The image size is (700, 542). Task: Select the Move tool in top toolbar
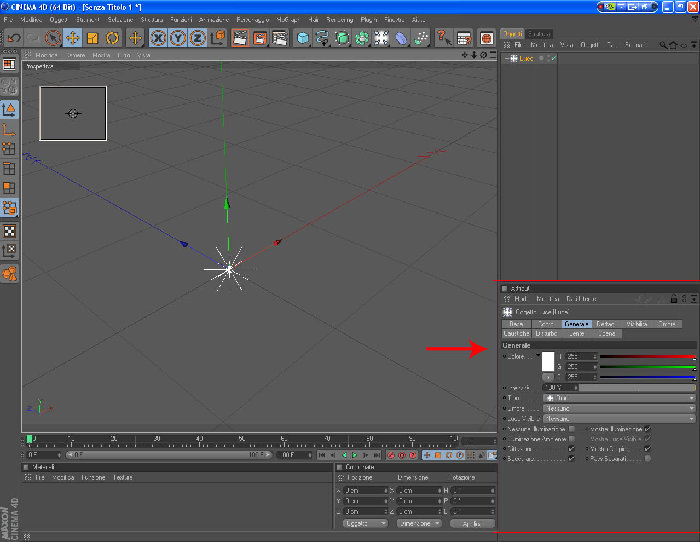pos(72,38)
